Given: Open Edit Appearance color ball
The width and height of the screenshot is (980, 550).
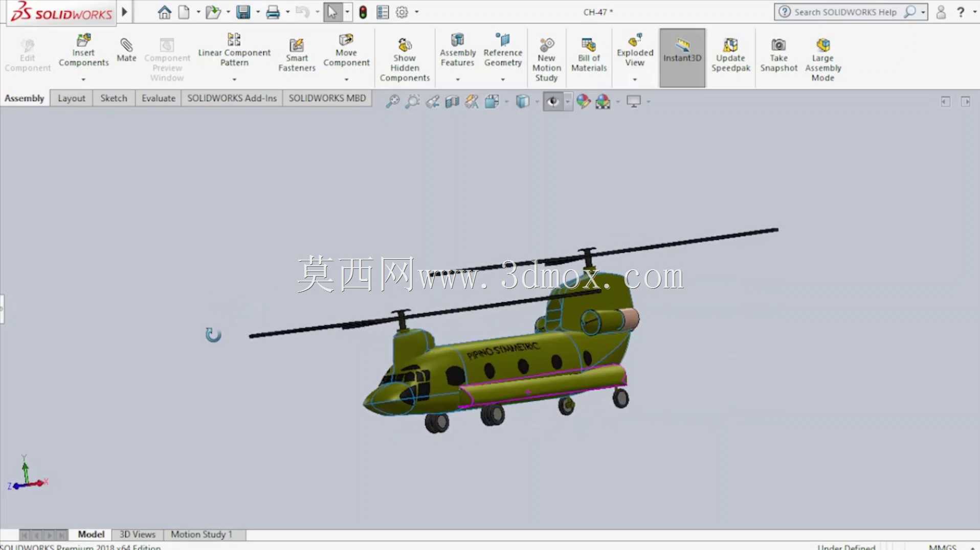Looking at the screenshot, I should click(x=583, y=101).
